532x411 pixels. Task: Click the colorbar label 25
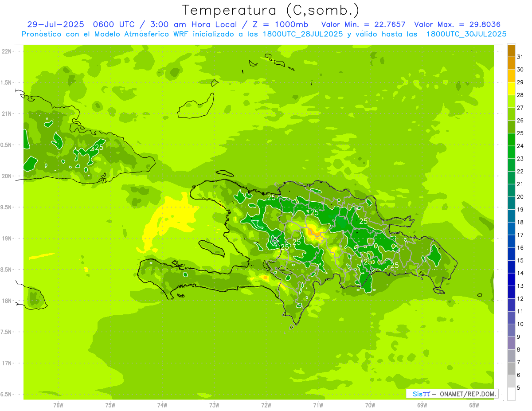click(520, 133)
